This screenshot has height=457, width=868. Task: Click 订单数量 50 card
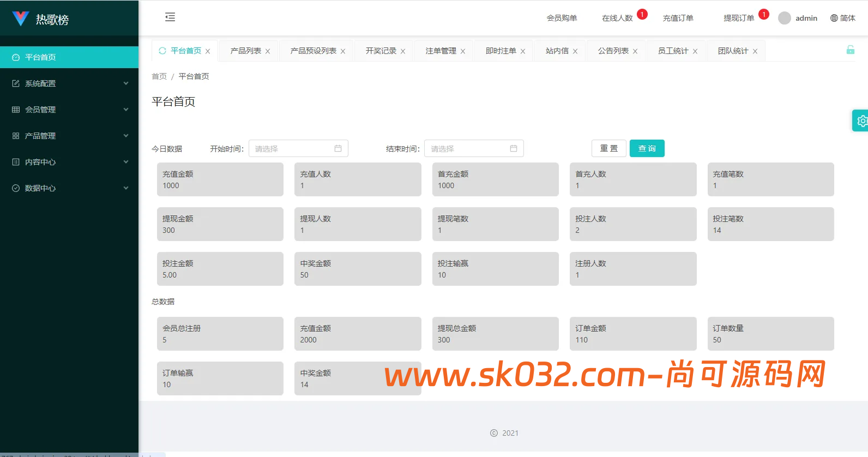pyautogui.click(x=771, y=334)
